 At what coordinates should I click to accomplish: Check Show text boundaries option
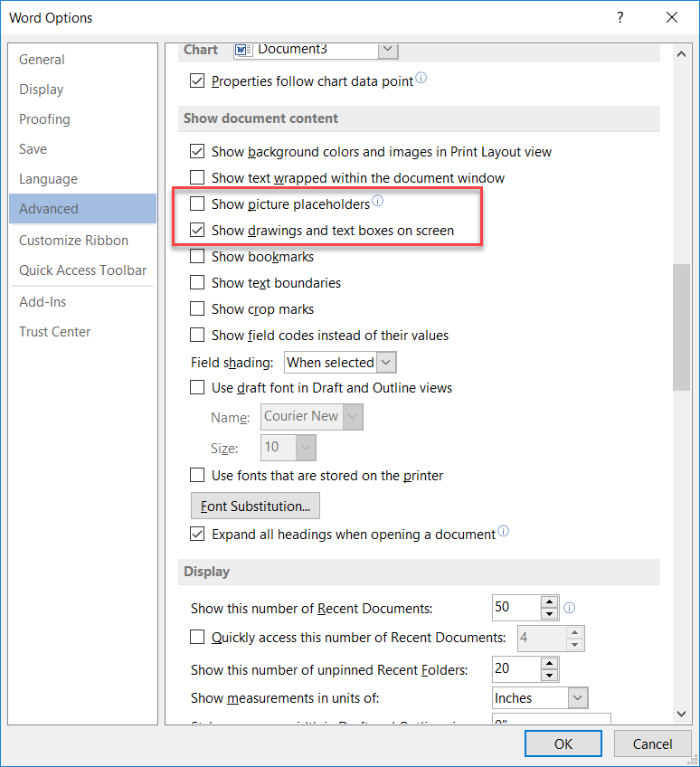click(197, 282)
